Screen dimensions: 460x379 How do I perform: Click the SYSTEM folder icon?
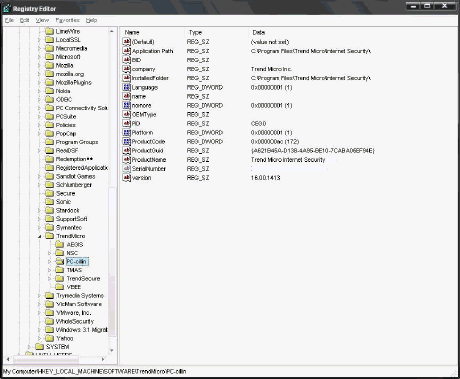[39, 347]
